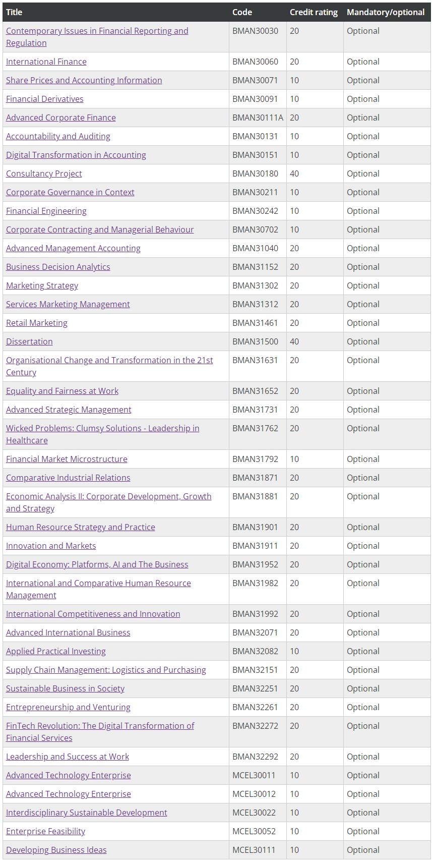
Task: Open the Advanced Corporate Finance link
Action: coord(61,118)
